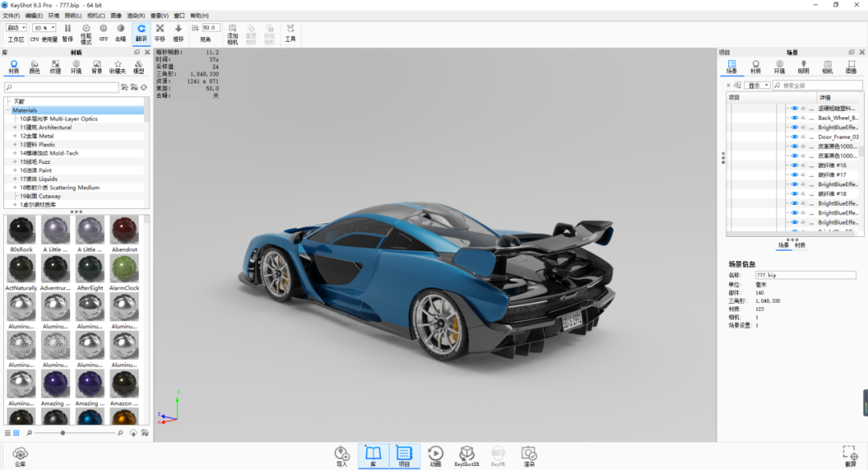Undock the Project scene panel
868x470 pixels.
pos(851,52)
